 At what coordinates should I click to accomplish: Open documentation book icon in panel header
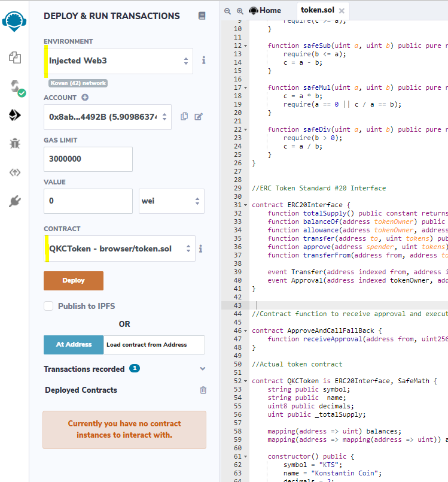[x=202, y=16]
